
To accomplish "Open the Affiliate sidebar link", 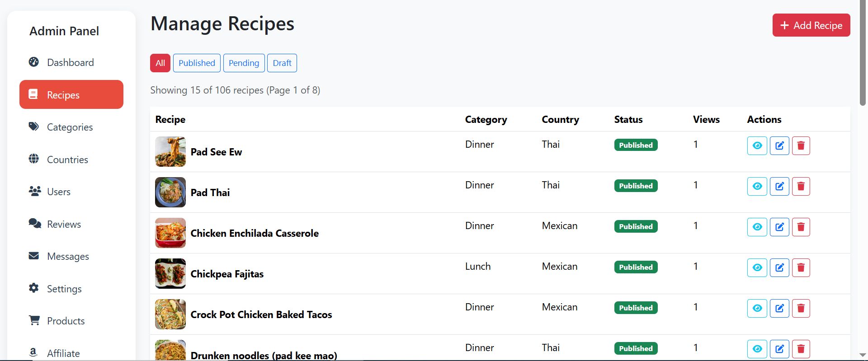I will click(63, 353).
